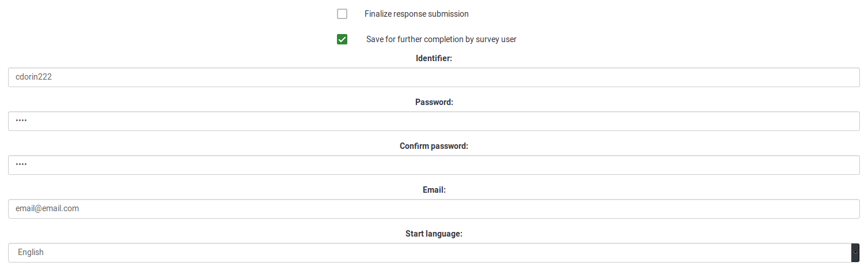Screen dimensions: 868x266
Task: Click inside the Email text field
Action: tap(434, 209)
